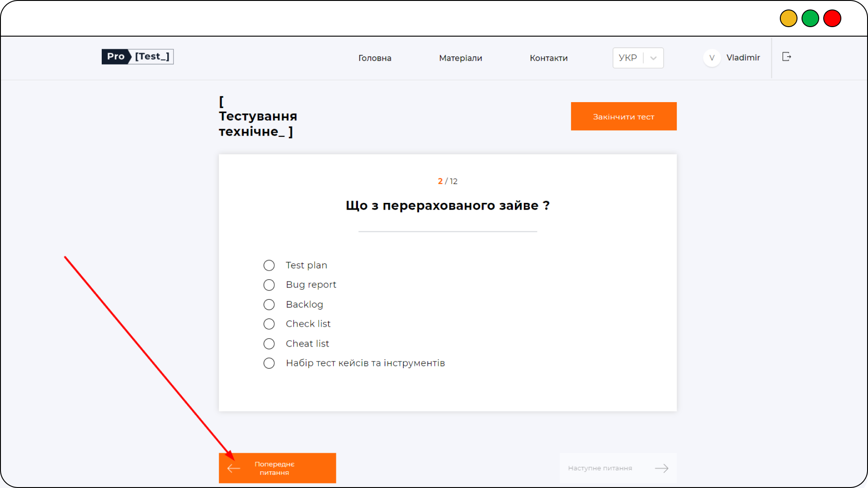Click the Vladimir username

click(743, 58)
